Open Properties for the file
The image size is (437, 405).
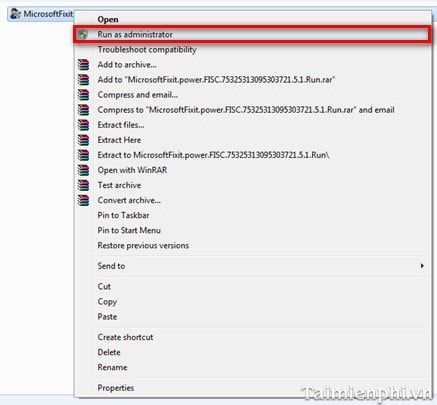tap(116, 388)
